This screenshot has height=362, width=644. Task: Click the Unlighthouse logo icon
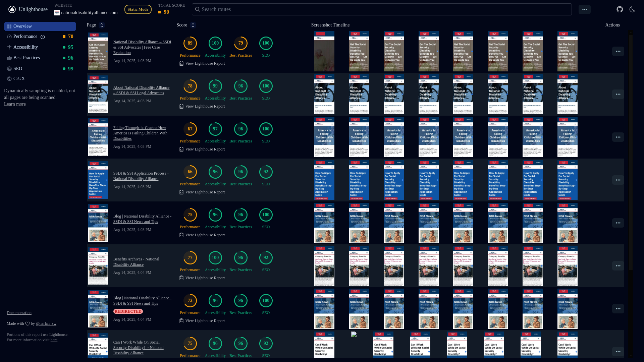(12, 9)
